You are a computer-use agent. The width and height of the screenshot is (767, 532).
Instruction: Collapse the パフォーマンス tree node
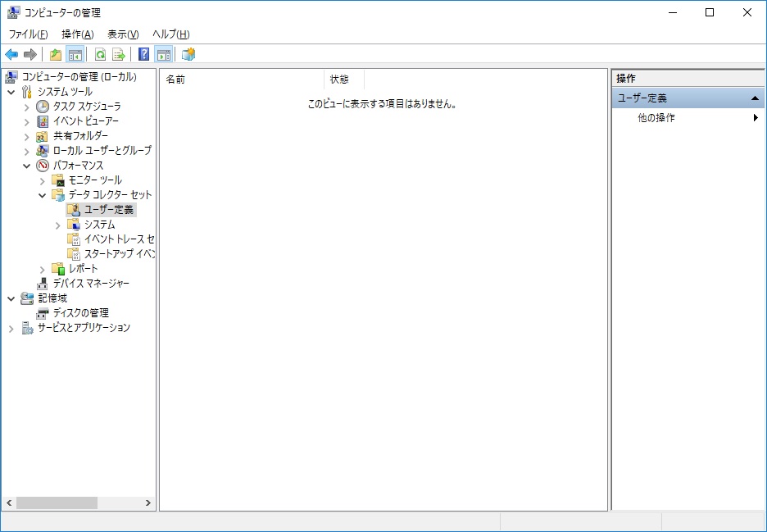coord(27,166)
